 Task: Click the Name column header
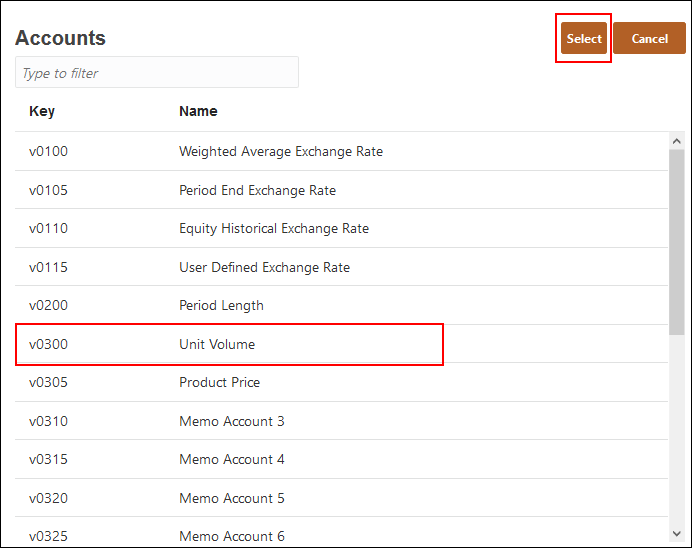[x=198, y=111]
